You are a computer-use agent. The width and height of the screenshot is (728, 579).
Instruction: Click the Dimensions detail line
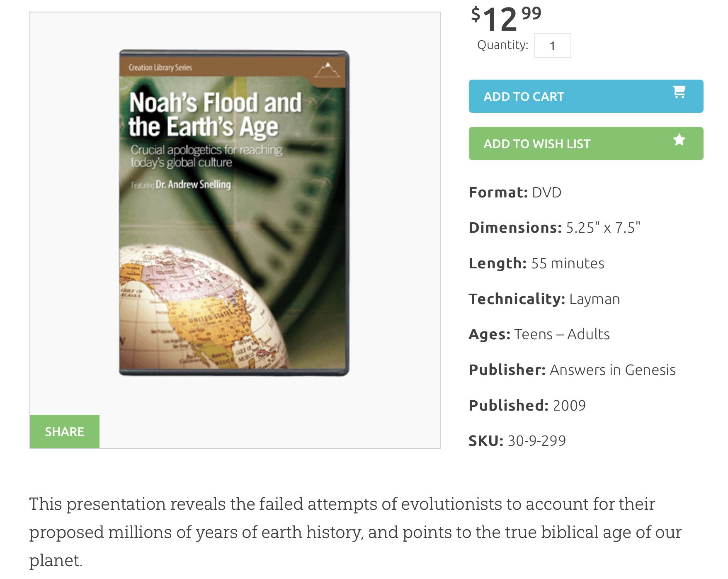click(554, 228)
